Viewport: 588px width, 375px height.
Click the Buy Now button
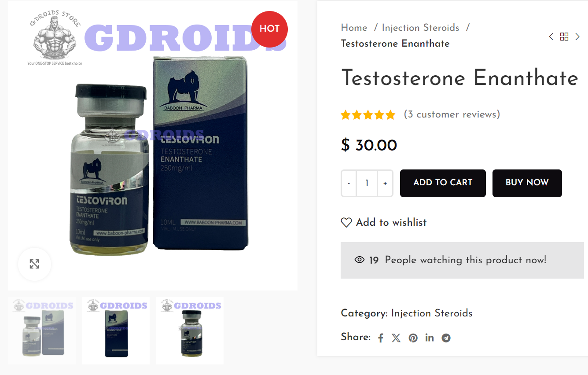point(527,183)
